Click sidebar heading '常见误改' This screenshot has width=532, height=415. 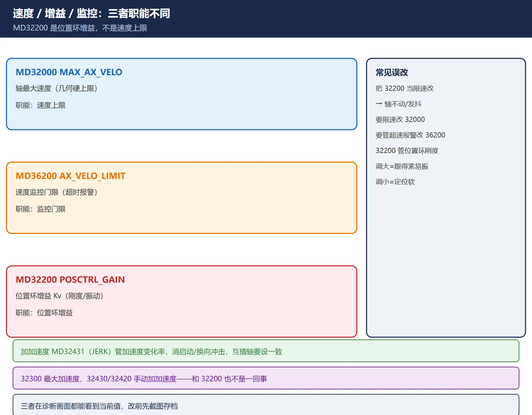(x=392, y=73)
